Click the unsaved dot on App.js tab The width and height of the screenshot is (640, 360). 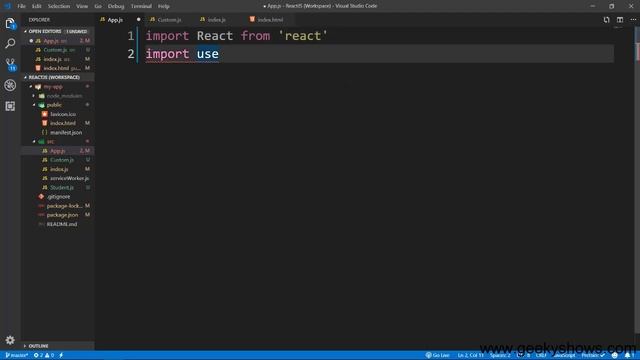click(138, 20)
